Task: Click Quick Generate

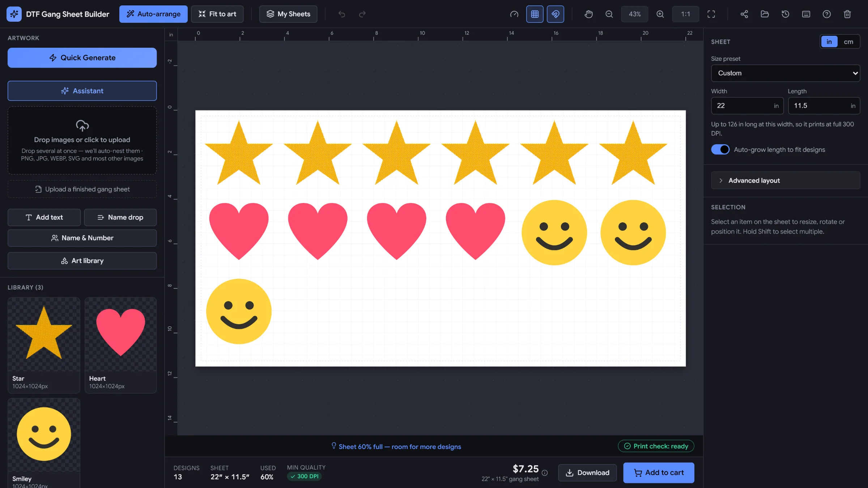Action: pos(82,58)
